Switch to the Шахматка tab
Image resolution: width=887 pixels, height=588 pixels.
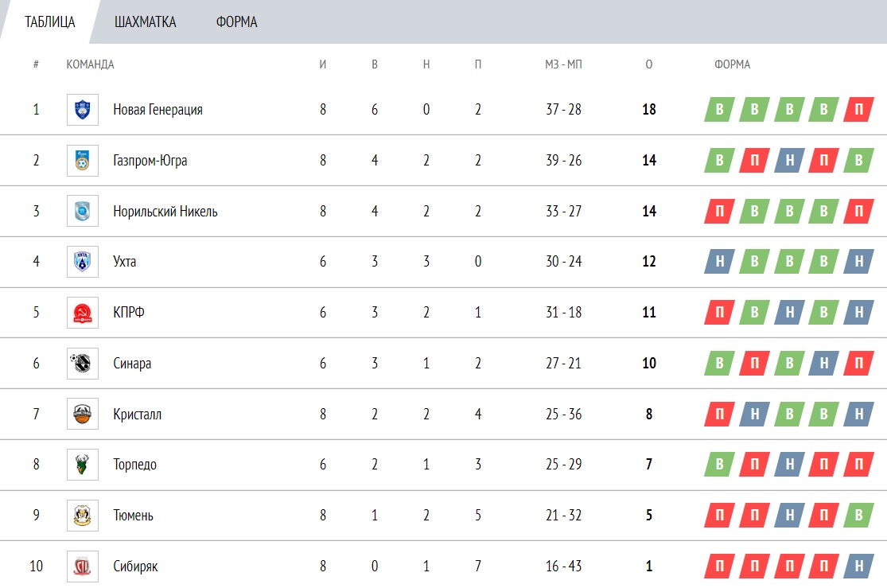pyautogui.click(x=145, y=22)
